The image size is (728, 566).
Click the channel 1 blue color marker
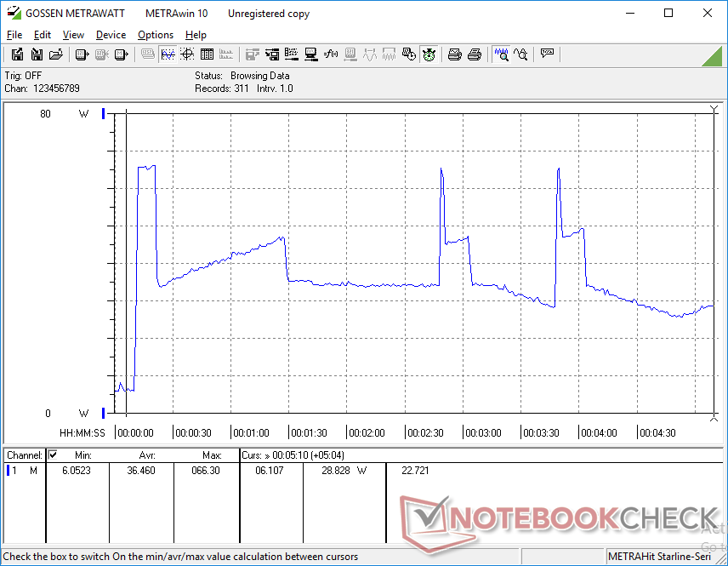pyautogui.click(x=8, y=471)
